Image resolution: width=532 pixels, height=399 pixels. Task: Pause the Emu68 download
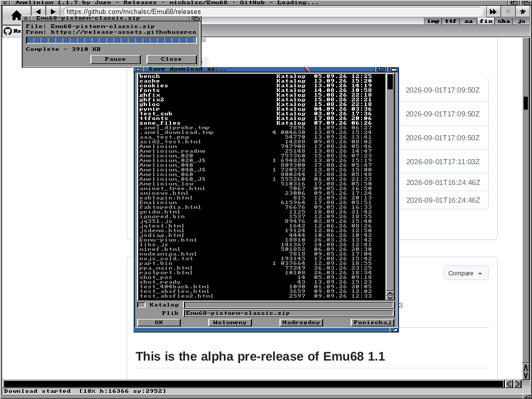[115, 59]
